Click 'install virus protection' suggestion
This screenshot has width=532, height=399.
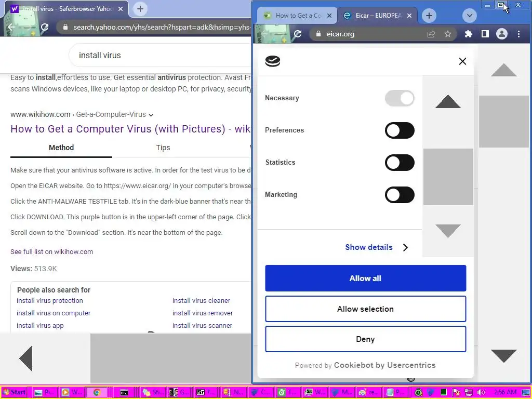(50, 301)
